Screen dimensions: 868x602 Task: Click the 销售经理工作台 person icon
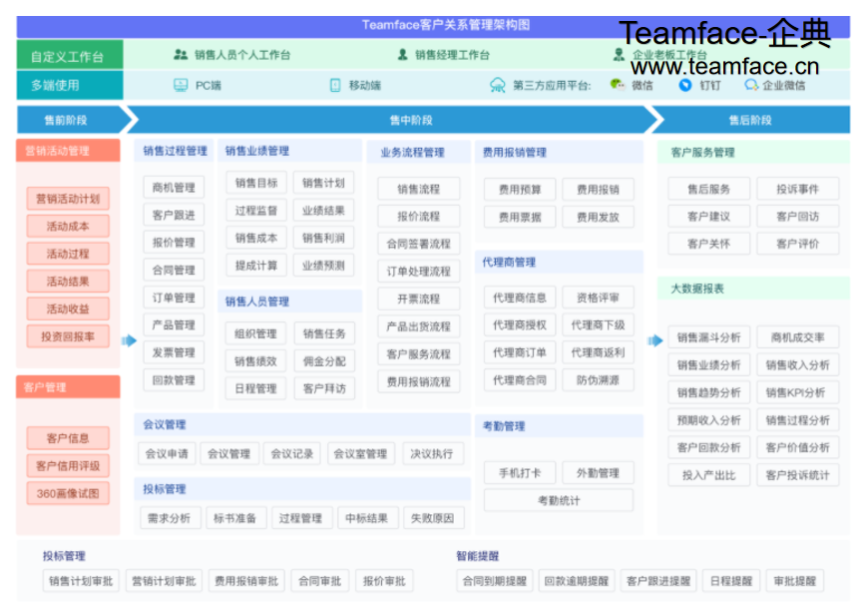(x=402, y=54)
